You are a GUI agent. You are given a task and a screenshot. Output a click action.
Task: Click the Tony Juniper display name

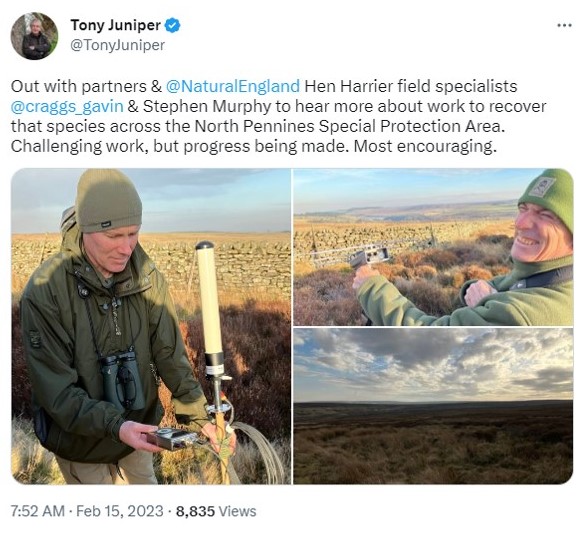coord(115,25)
